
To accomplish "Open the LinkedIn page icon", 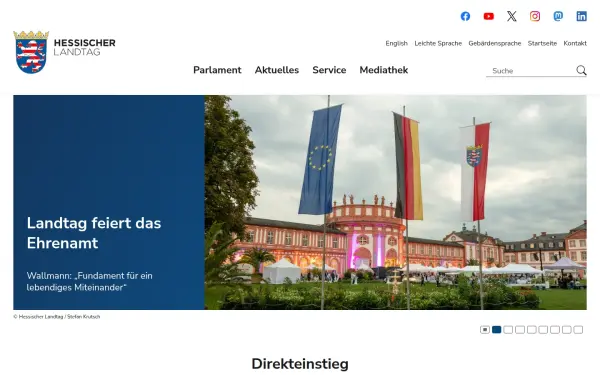I will (x=581, y=16).
